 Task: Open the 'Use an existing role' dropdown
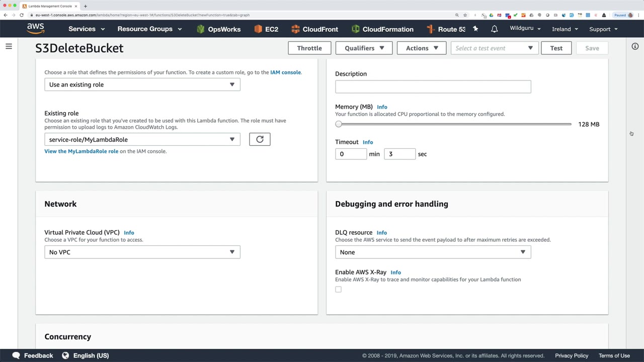coord(142,84)
